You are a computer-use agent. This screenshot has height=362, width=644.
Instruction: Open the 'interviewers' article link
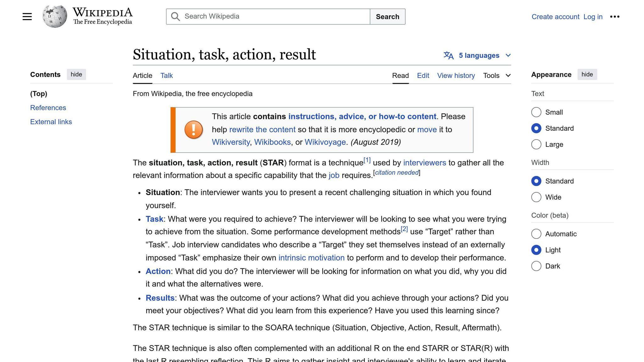point(425,163)
